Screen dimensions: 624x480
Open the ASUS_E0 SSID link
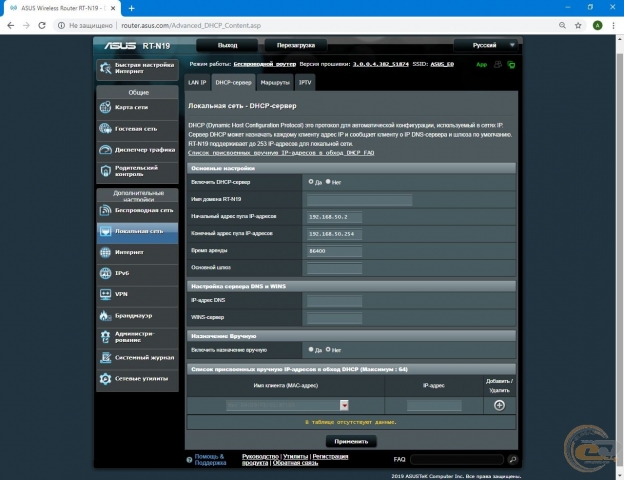click(x=442, y=64)
